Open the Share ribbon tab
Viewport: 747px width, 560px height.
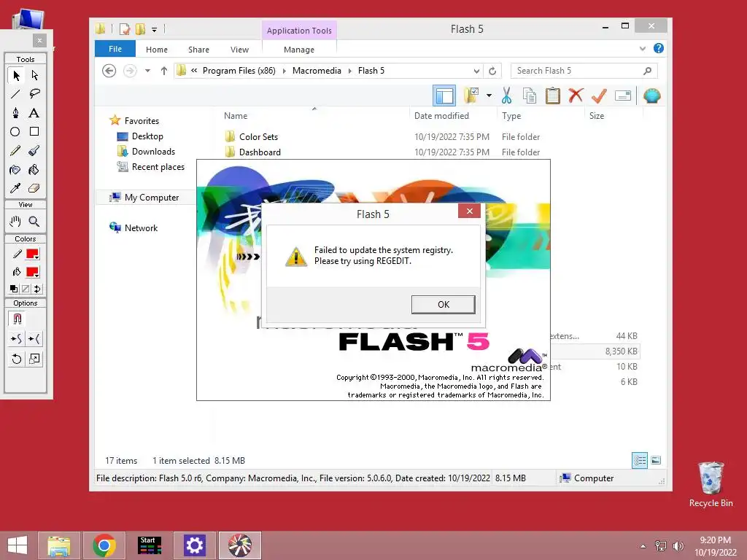point(198,50)
